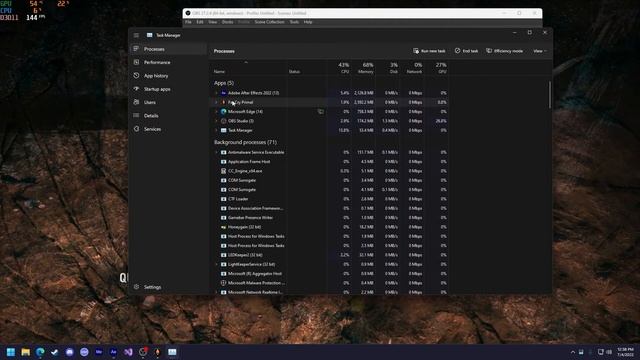Expand Antimalware Service Executable group
Viewport: 640px width, 360px height.
(x=216, y=152)
